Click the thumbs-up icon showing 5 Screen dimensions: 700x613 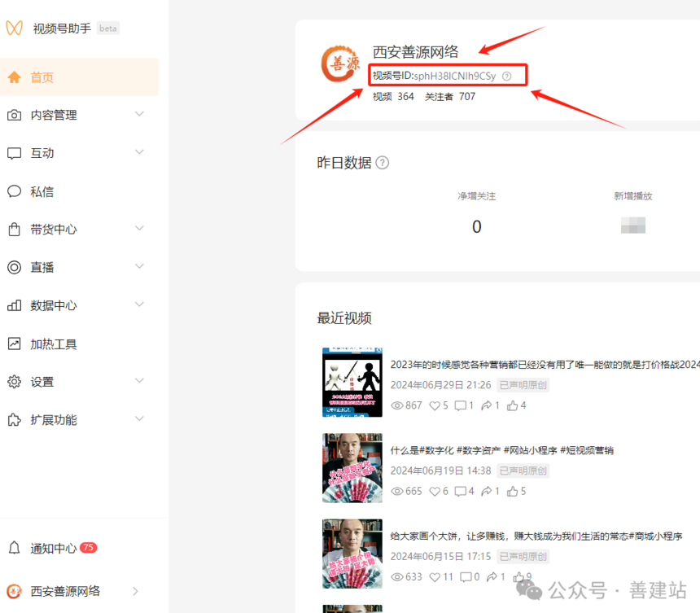pyautogui.click(x=512, y=491)
